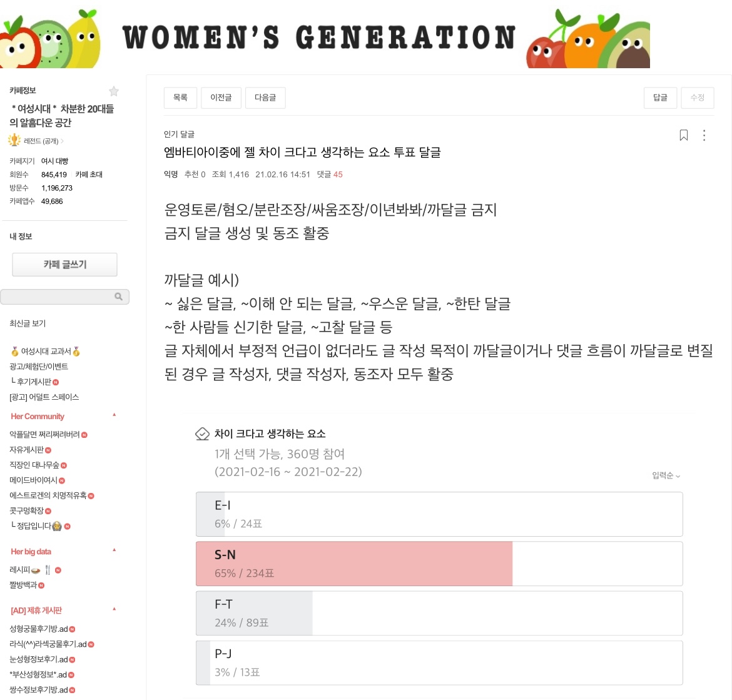Bookmark this post with the bookmark icon
This screenshot has width=732, height=700.
point(684,135)
